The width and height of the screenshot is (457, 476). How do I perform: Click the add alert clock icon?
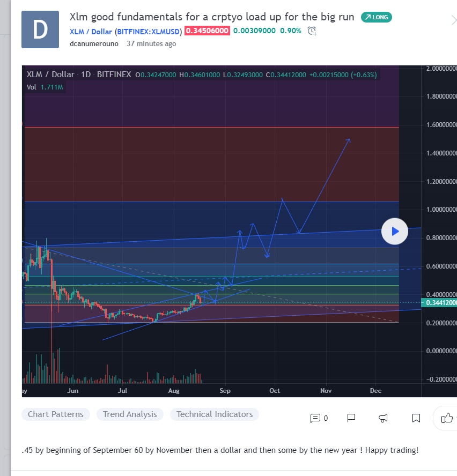(x=312, y=31)
